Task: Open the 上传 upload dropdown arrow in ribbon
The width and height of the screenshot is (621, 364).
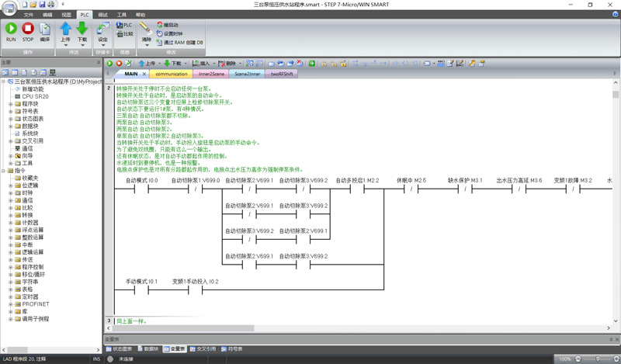Action: [66, 45]
